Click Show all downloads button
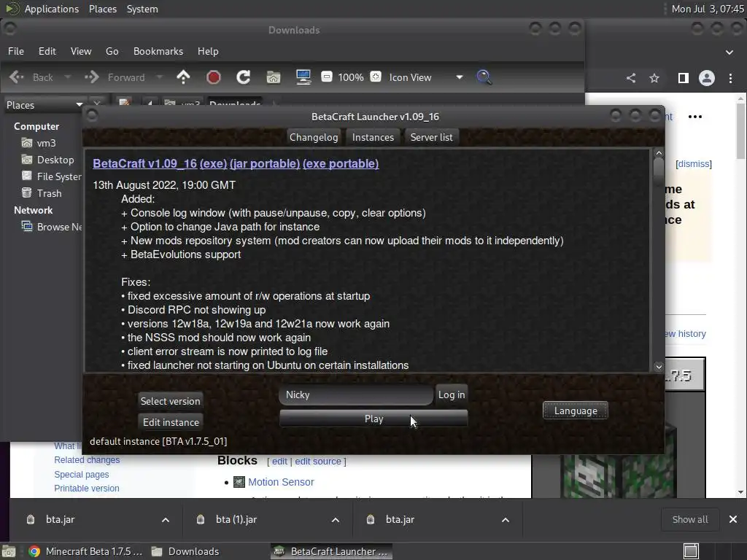The height and width of the screenshot is (560, 747). pos(690,519)
